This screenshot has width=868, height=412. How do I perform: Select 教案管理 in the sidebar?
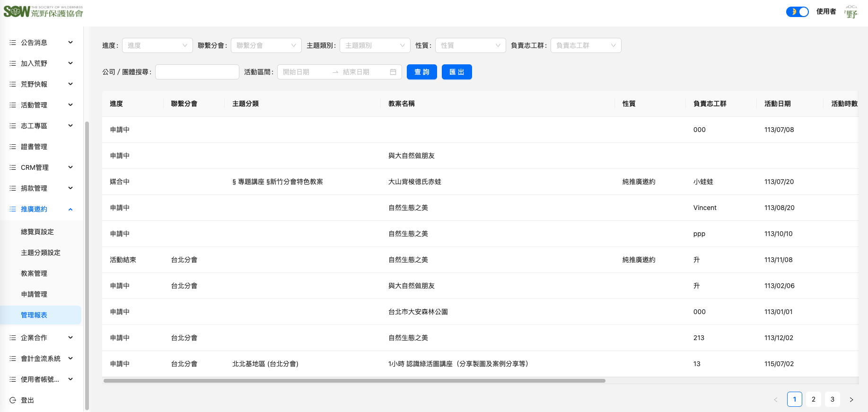tap(34, 273)
